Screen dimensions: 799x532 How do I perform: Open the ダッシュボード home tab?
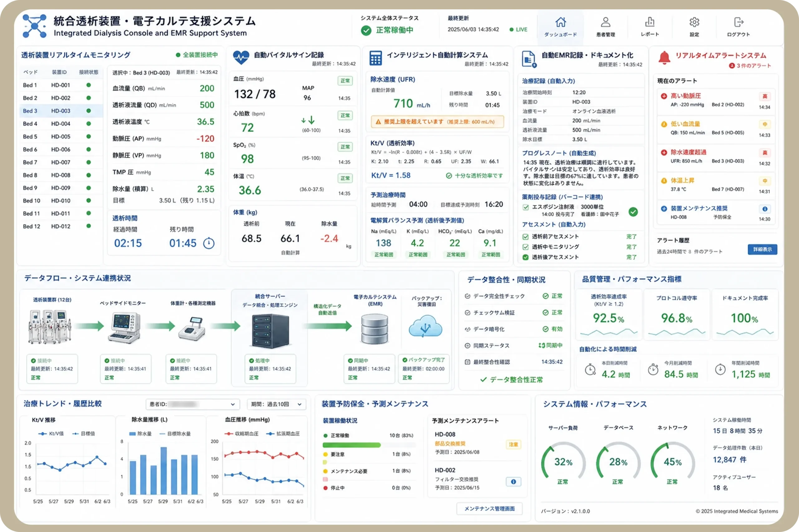tap(561, 27)
